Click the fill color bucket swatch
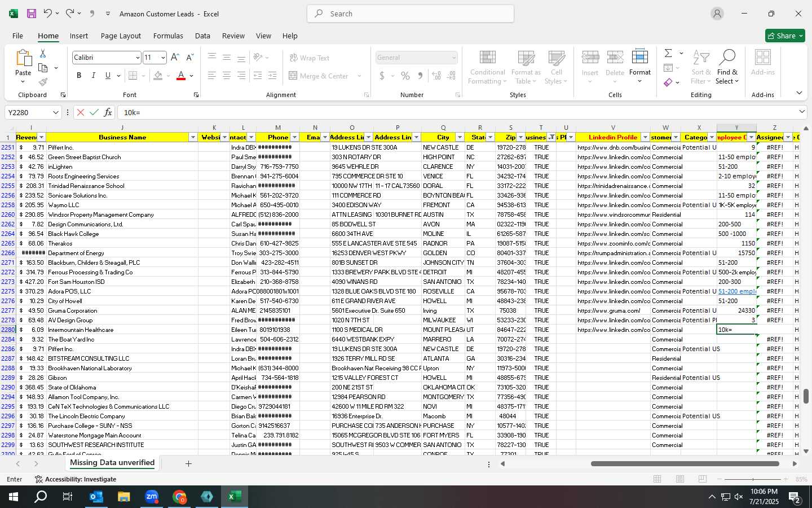Viewport: 812px width, 508px height. tap(158, 76)
